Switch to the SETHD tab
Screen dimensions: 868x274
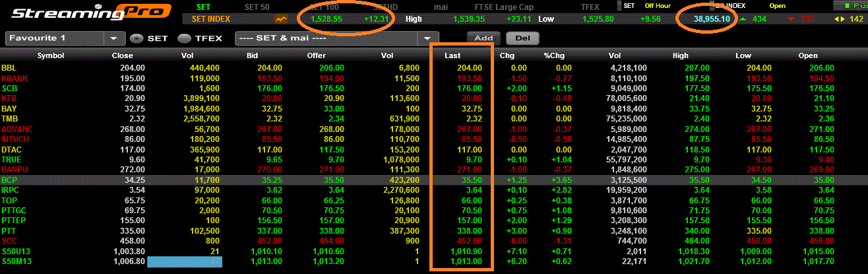385,6
